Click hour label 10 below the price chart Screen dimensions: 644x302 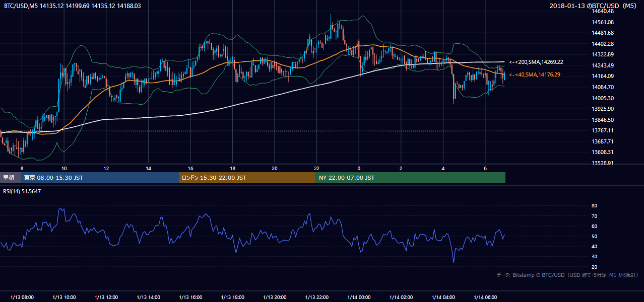pyautogui.click(x=64, y=168)
